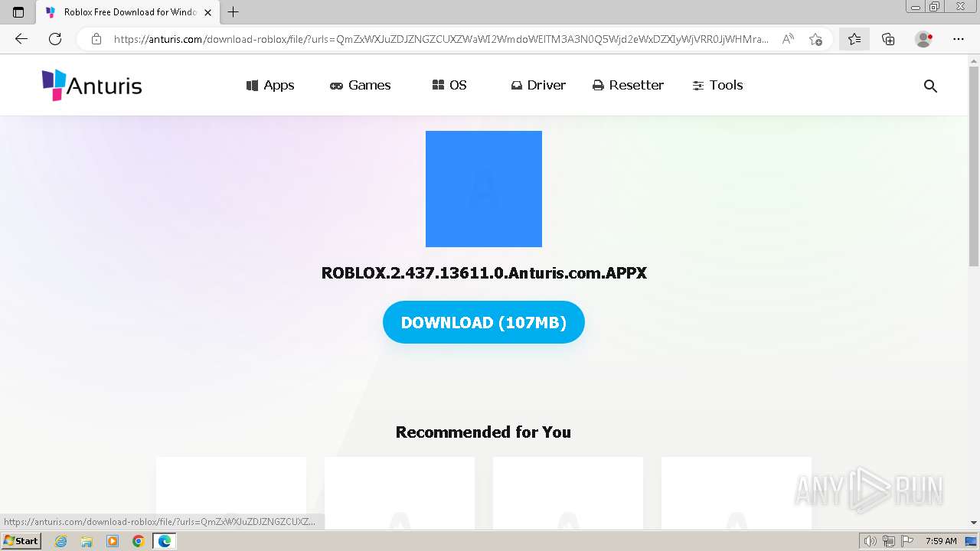Screen dimensions: 980x551
Task: Open Windows Media Player from taskbar
Action: 113,541
